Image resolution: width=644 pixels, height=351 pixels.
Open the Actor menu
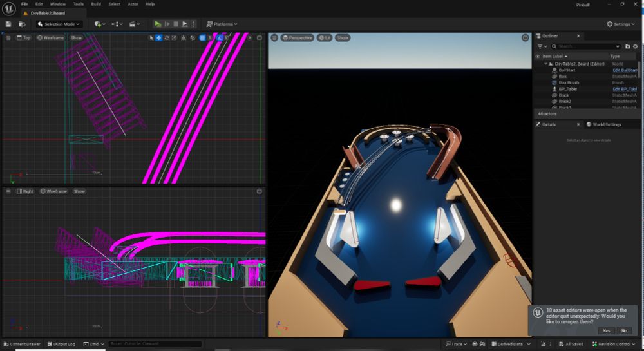pyautogui.click(x=133, y=4)
